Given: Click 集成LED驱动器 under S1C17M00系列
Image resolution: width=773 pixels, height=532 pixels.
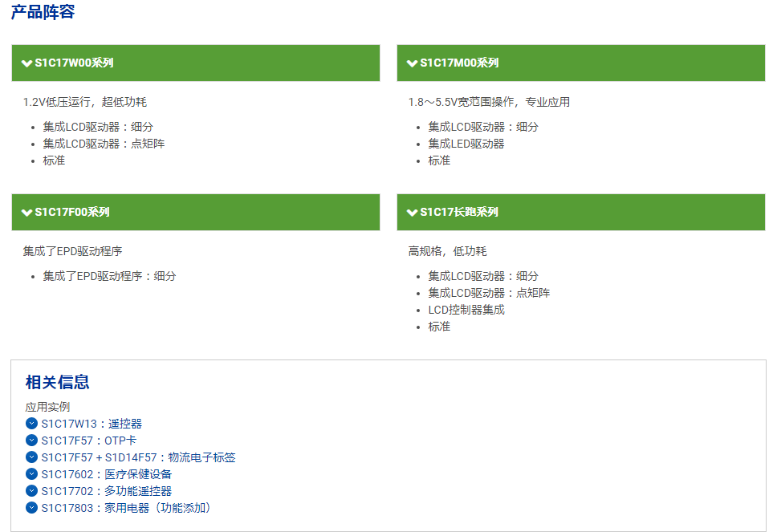Looking at the screenshot, I should click(x=466, y=144).
